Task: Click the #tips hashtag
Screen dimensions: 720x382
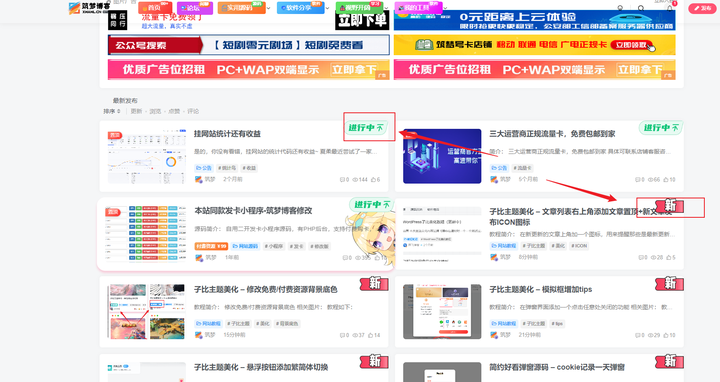Action: (557, 324)
